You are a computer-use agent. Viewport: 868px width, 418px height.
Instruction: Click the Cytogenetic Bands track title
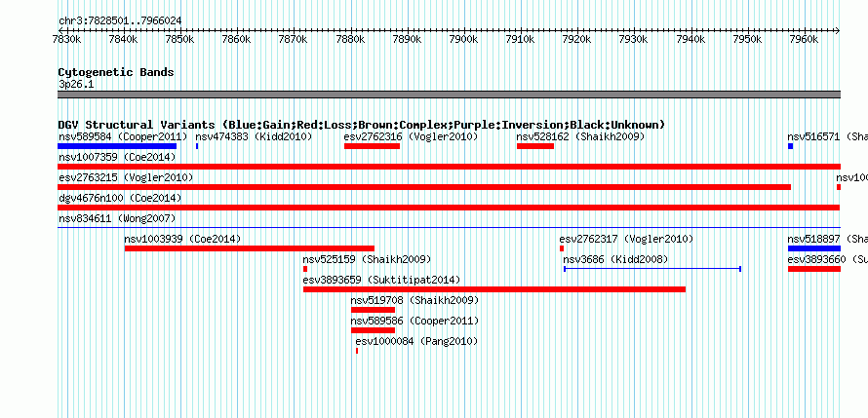pos(116,72)
